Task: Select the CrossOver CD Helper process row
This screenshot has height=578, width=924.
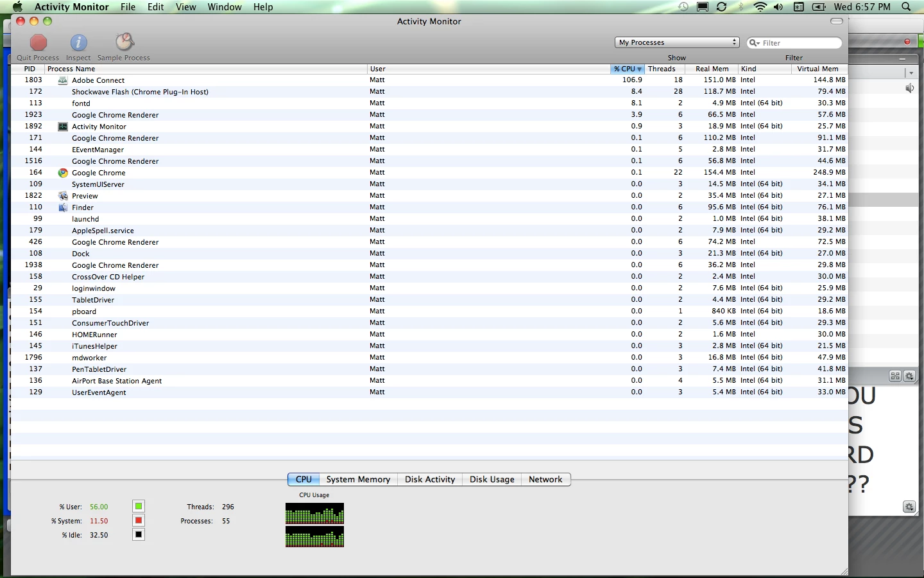Action: [429, 277]
